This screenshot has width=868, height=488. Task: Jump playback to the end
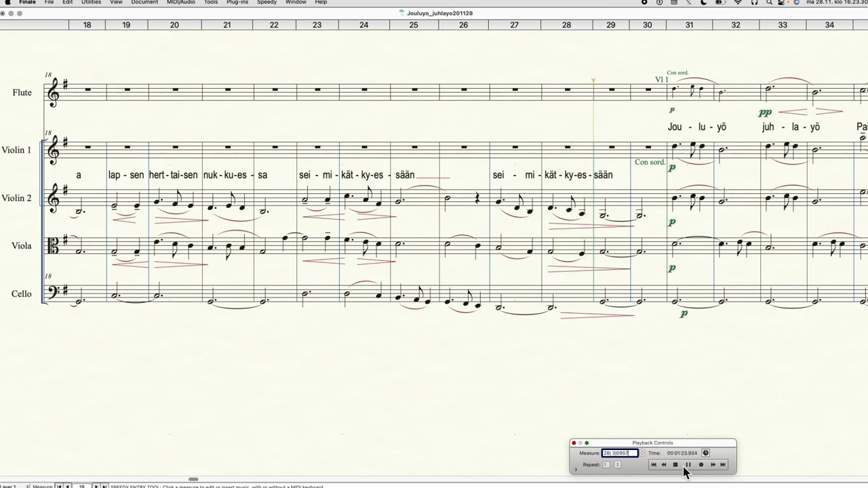coord(723,465)
